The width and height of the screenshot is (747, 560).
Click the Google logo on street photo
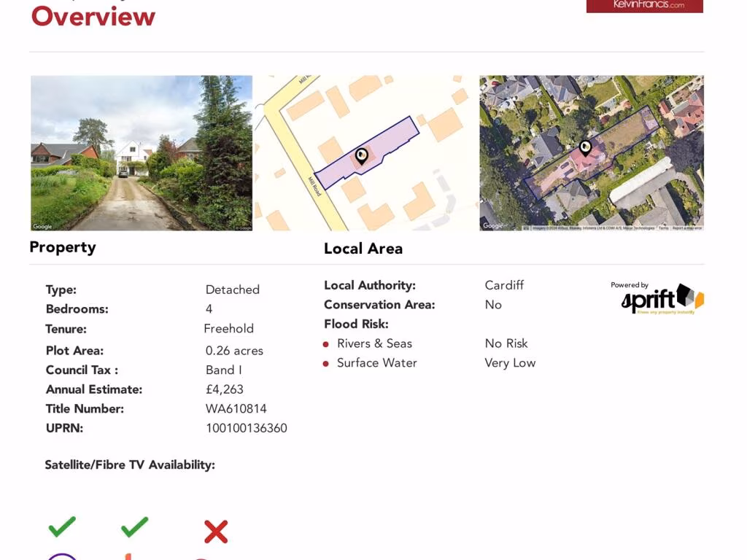[x=42, y=227]
